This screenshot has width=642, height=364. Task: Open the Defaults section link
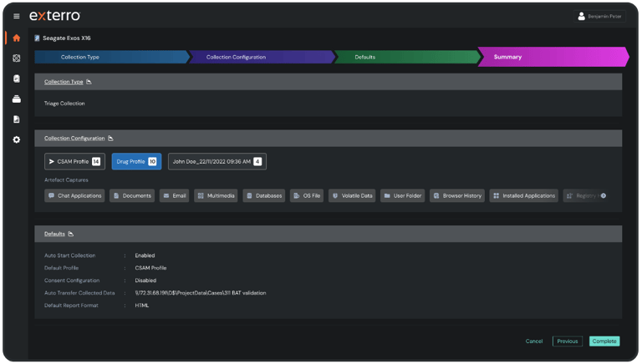(x=54, y=234)
